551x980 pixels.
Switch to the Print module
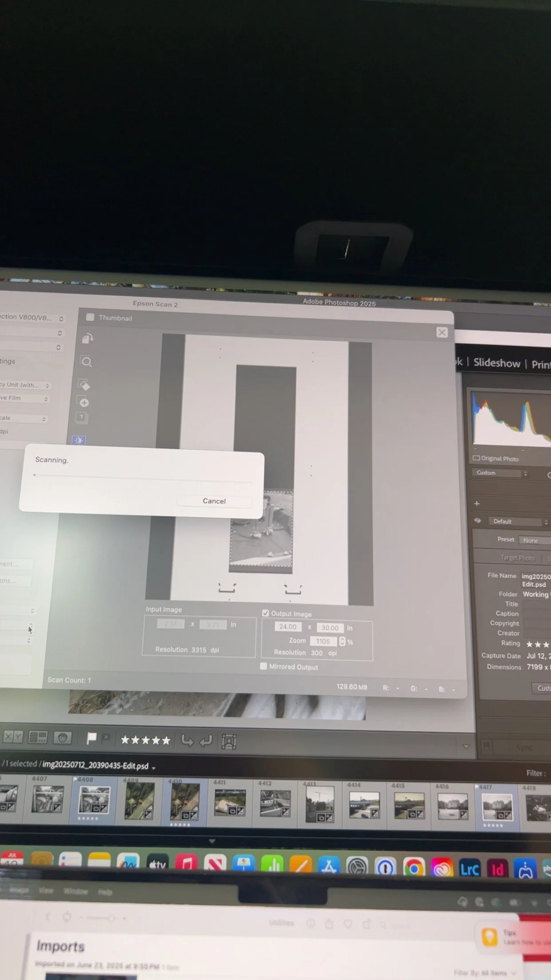541,364
